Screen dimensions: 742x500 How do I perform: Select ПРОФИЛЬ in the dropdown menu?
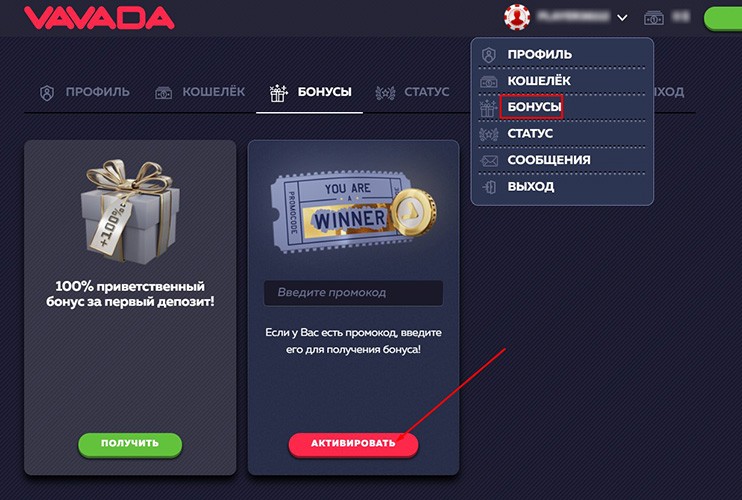tap(539, 54)
